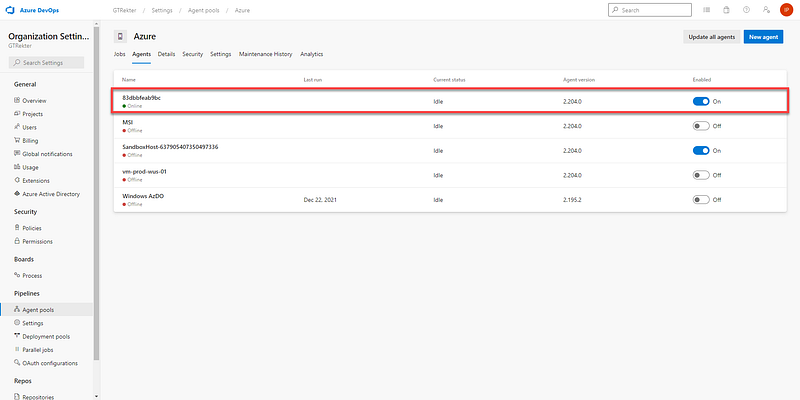
Task: Click the Azure pool icon beside title
Action: (x=120, y=36)
